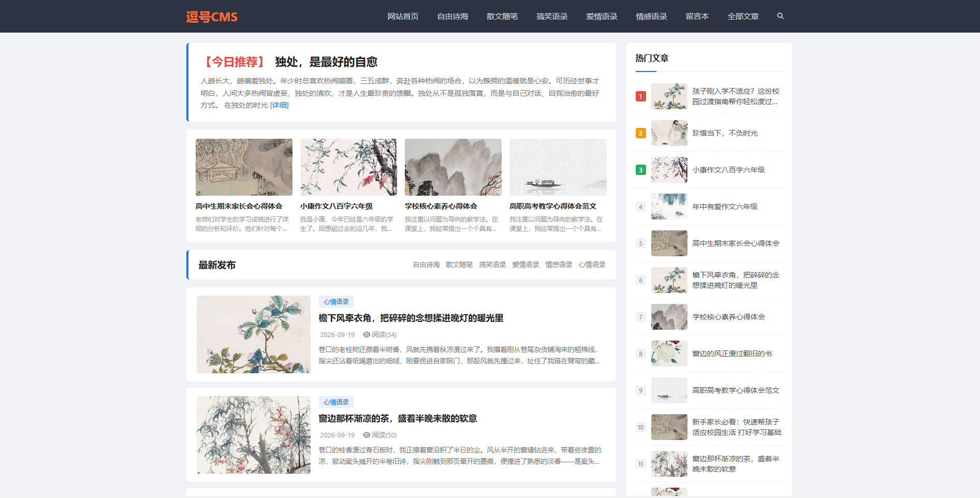
Task: Open thumbnail for 高中生期末家长会心得体会 card
Action: point(244,167)
